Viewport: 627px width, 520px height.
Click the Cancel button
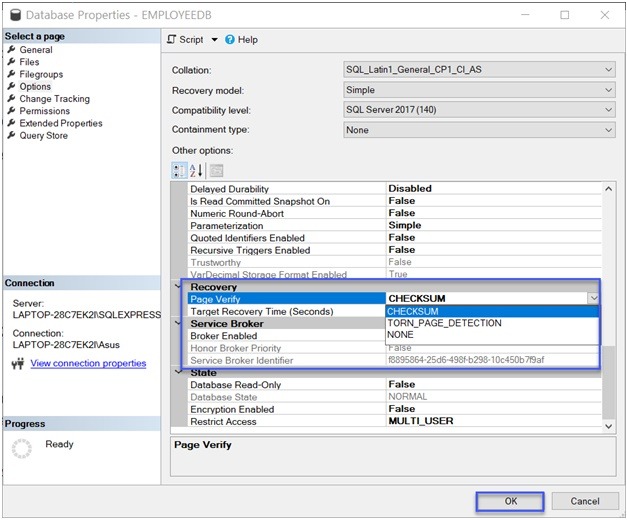(x=585, y=501)
